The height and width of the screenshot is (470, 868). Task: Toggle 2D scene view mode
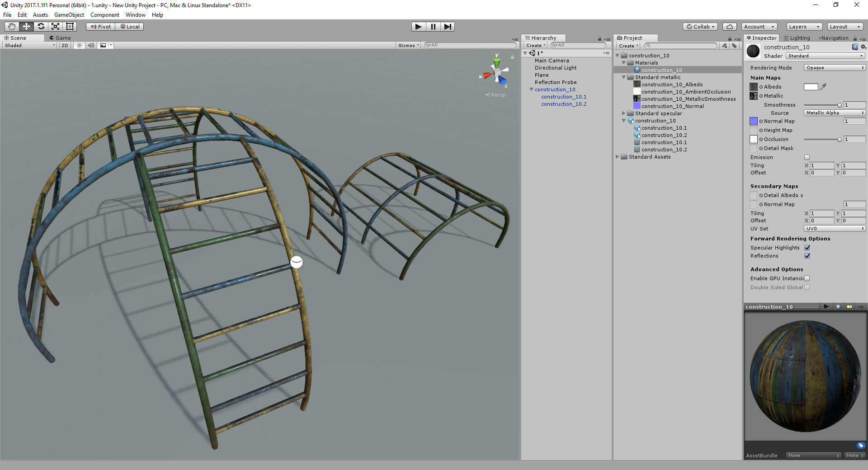(x=65, y=45)
